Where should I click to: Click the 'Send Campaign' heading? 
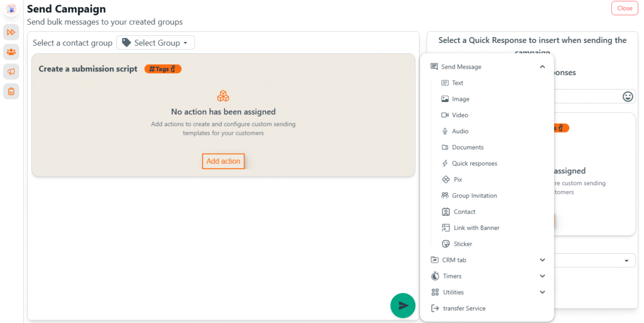pos(67,9)
